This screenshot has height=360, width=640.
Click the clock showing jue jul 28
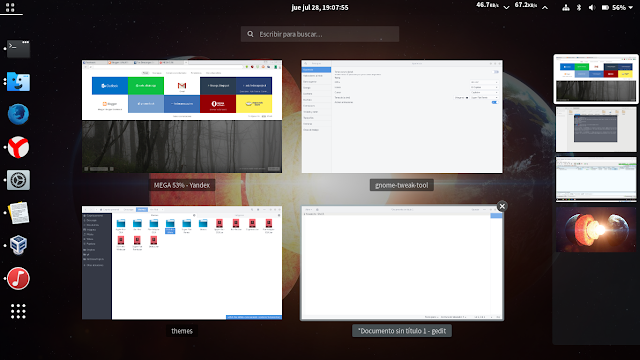(320, 7)
